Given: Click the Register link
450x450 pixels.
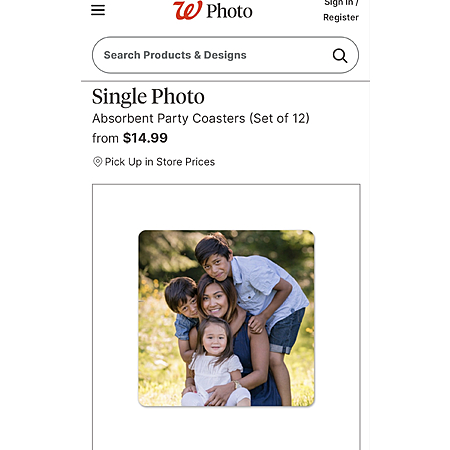Looking at the screenshot, I should coord(341,17).
